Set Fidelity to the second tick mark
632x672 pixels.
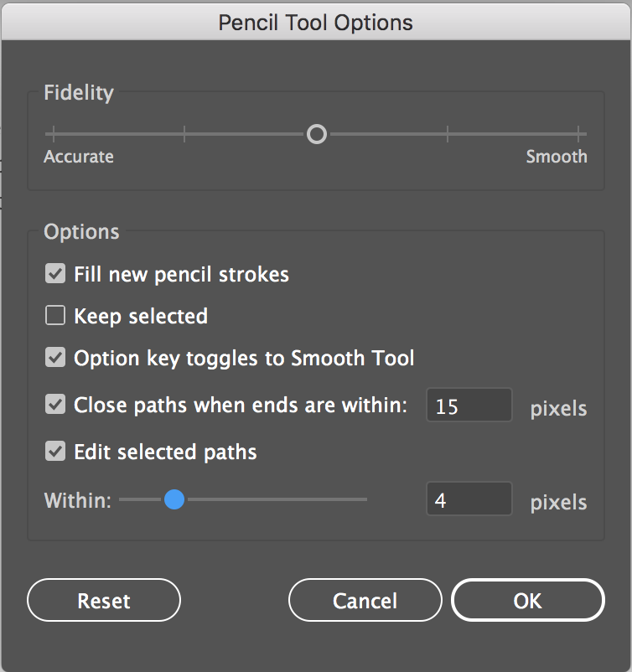[184, 134]
